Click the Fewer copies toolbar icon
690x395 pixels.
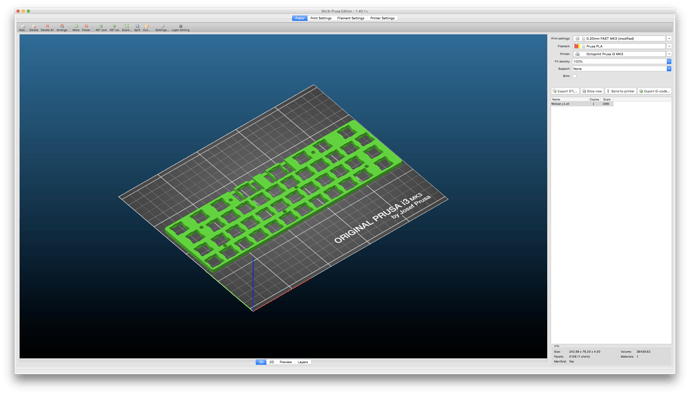86,28
